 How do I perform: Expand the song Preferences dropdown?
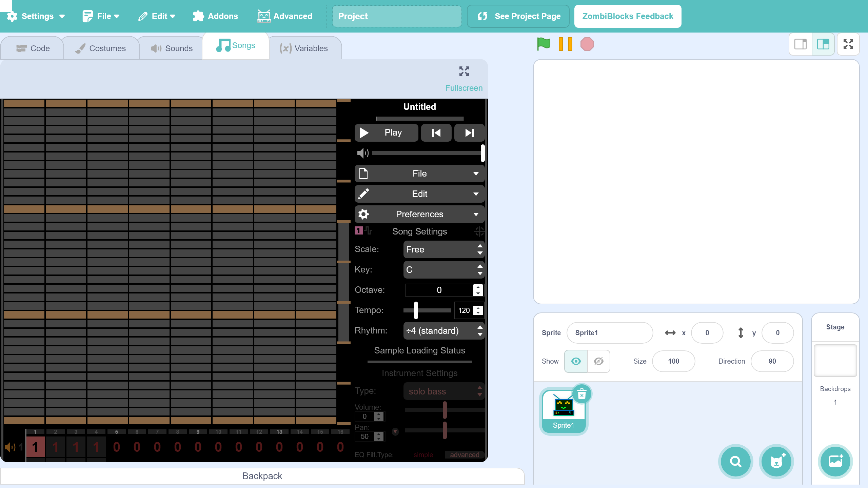[x=419, y=214]
